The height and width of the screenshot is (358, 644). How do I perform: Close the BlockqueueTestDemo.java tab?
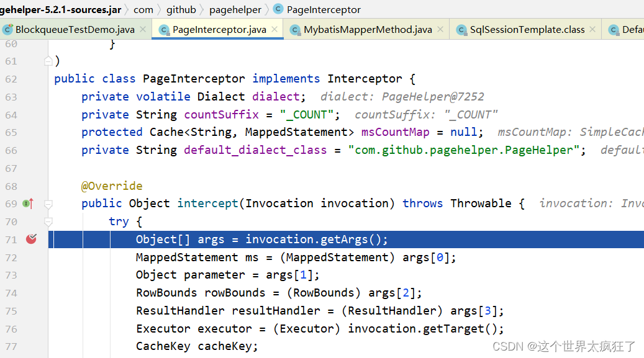coord(143,29)
